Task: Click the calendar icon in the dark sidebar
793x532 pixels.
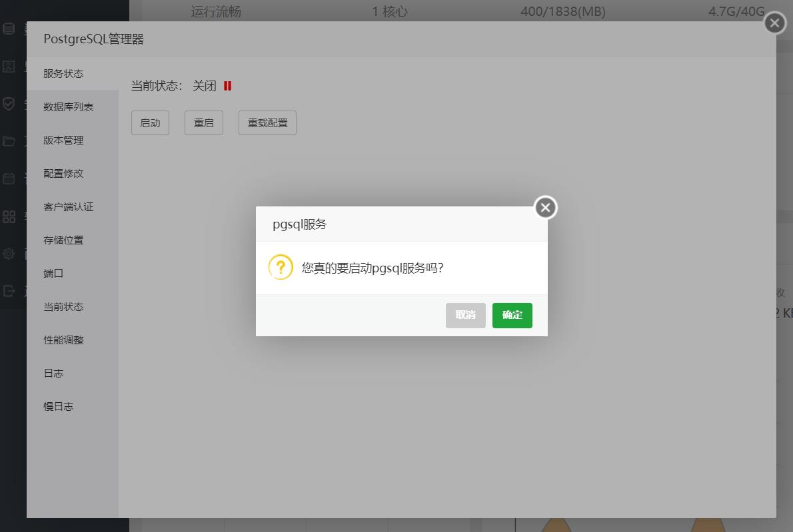Action: [x=9, y=179]
